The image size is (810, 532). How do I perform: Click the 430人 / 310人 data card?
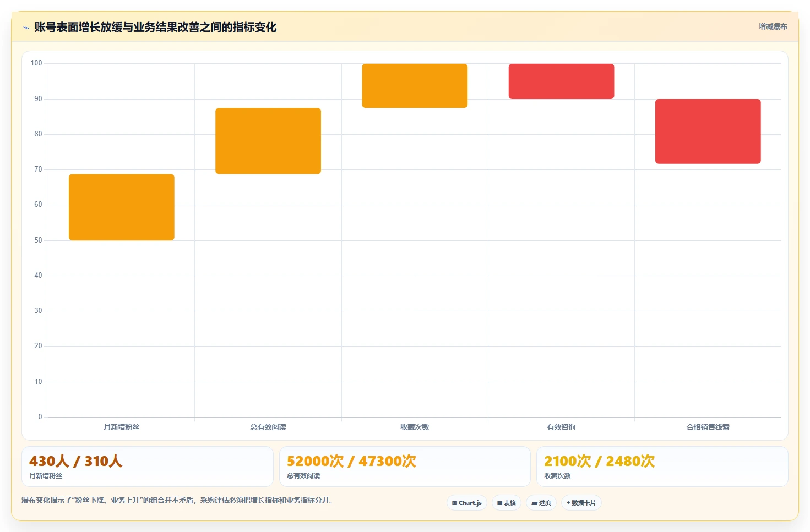tap(148, 467)
